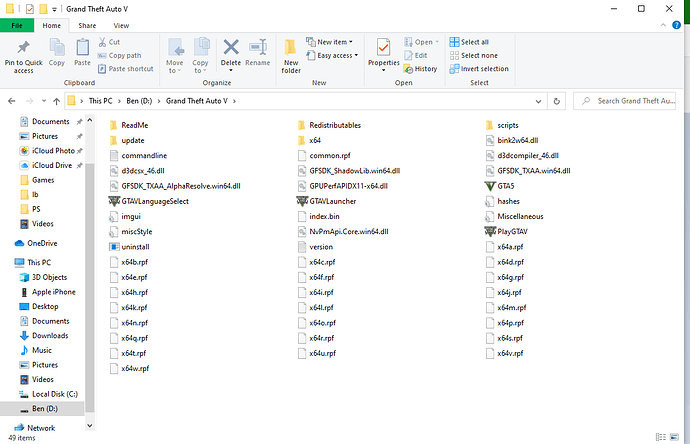Select the uninstall program file
Viewport: 690px width, 444px height.
coord(129,247)
